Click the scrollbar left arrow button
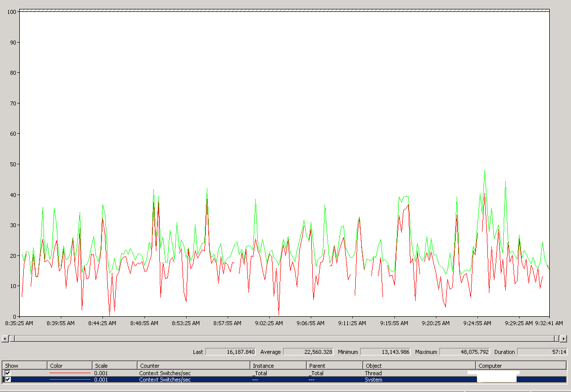 coord(4,339)
